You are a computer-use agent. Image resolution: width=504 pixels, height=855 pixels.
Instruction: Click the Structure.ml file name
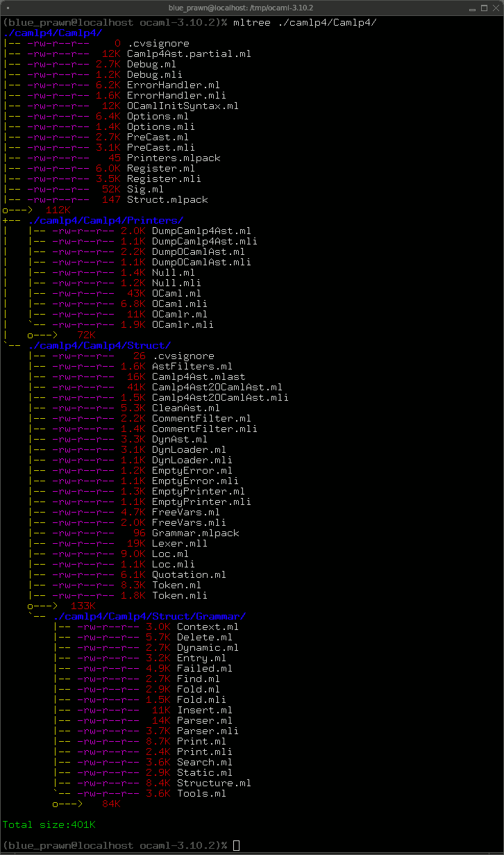click(214, 783)
